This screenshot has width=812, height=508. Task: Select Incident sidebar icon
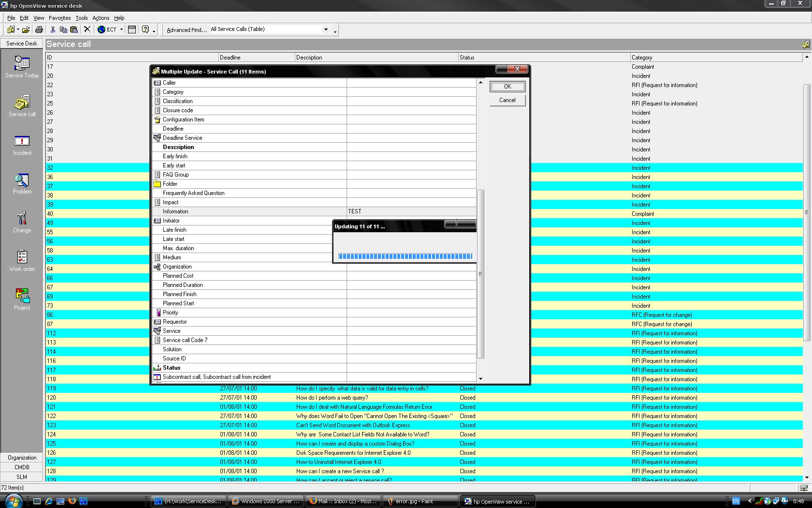(22, 144)
